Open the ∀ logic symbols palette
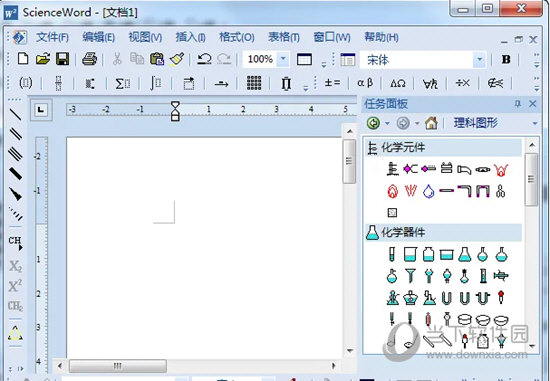 pyautogui.click(x=430, y=83)
